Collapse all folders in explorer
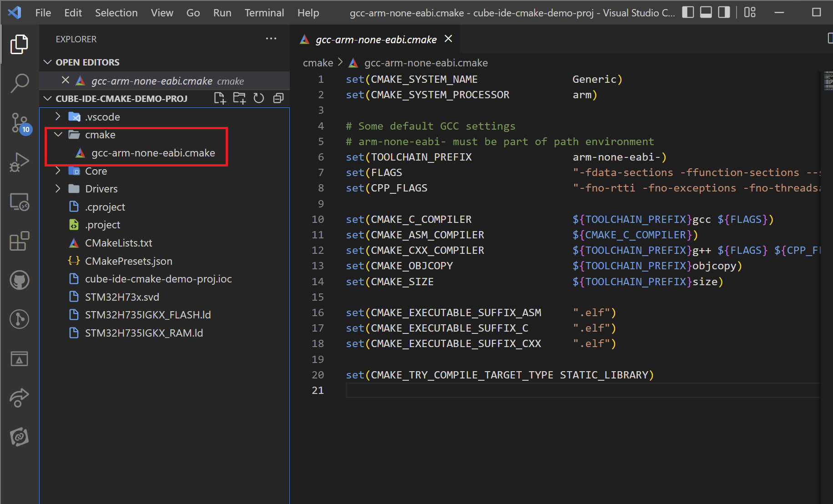The height and width of the screenshot is (504, 833). click(278, 98)
